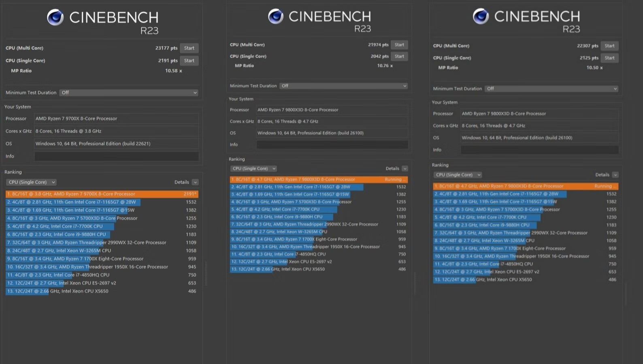Screen dimensions: 643x364
Task: Select Ryzen 7 1700X row in 9700X window
Action: point(102,259)
